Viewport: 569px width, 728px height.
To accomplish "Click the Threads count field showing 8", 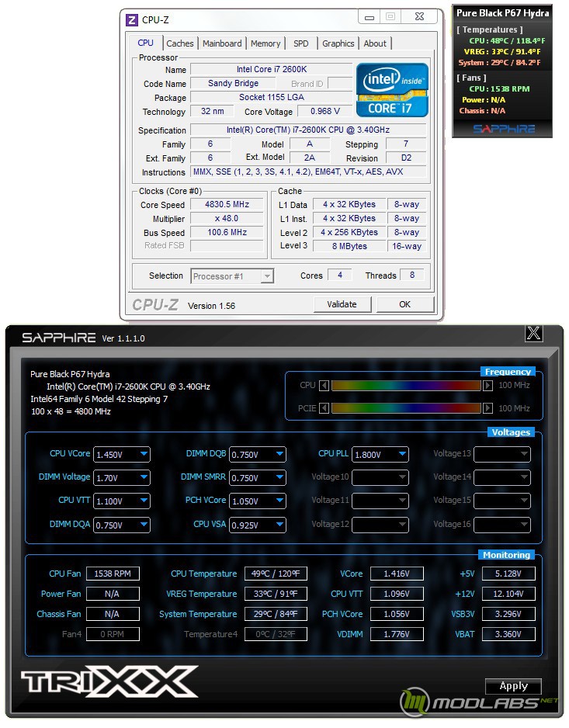I will 412,276.
